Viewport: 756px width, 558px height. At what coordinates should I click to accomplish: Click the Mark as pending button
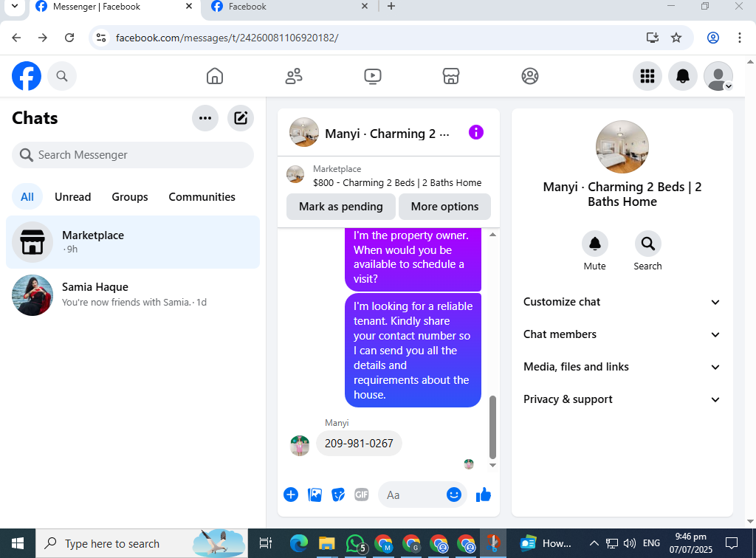[341, 207]
